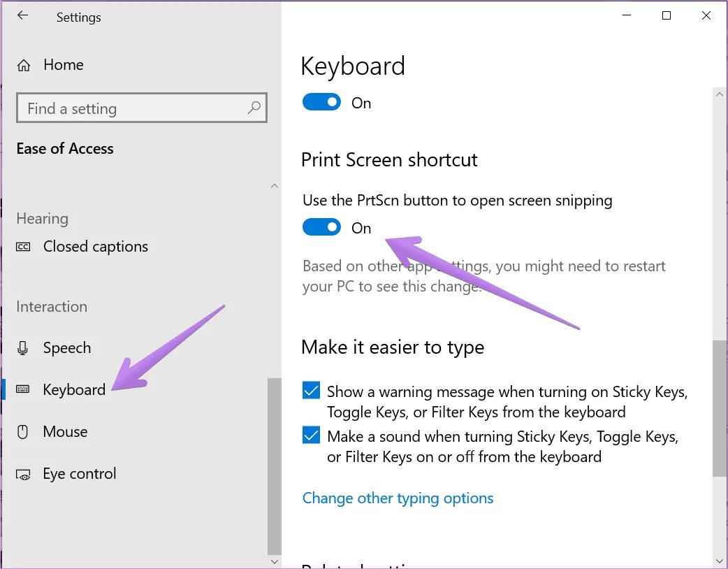Click the Closed captions CC icon
Image resolution: width=728 pixels, height=569 pixels.
pyautogui.click(x=24, y=247)
